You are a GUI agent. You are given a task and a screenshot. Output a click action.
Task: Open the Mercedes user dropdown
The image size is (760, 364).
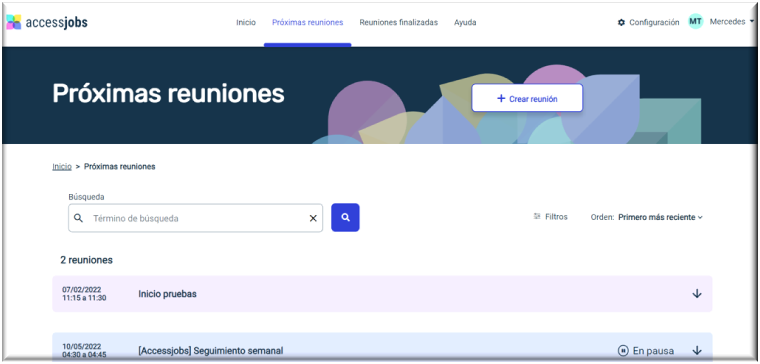pyautogui.click(x=732, y=22)
